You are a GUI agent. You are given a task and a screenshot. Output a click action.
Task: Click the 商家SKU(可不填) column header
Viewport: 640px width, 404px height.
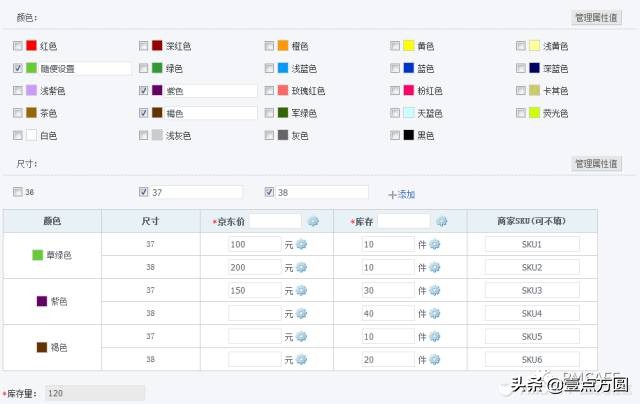(x=531, y=221)
